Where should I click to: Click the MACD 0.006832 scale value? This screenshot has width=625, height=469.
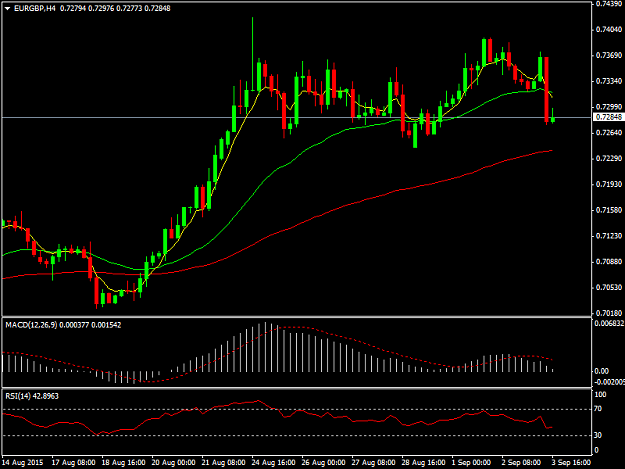pyautogui.click(x=609, y=324)
